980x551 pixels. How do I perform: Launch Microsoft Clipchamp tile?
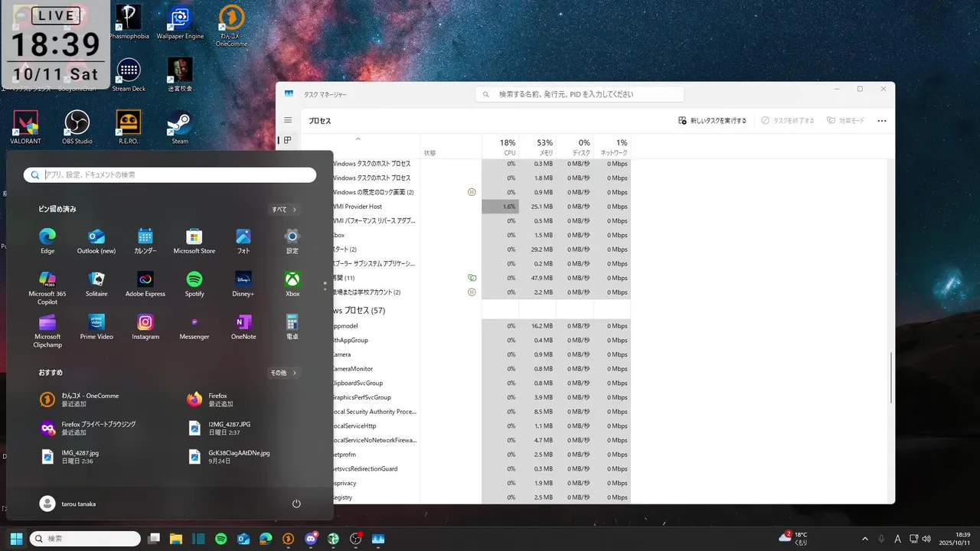click(47, 331)
